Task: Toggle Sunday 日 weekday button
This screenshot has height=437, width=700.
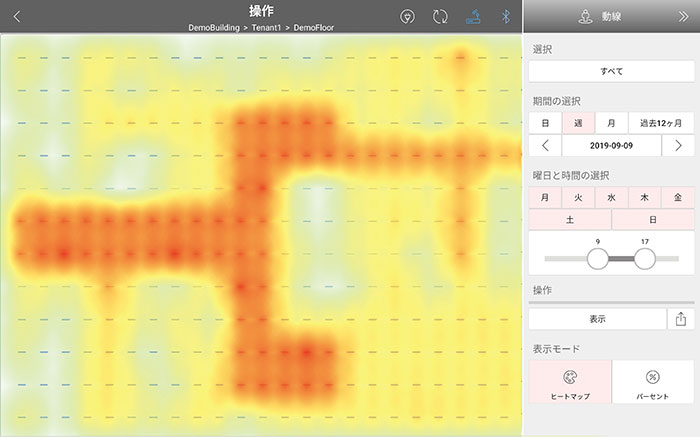Action: tap(653, 220)
